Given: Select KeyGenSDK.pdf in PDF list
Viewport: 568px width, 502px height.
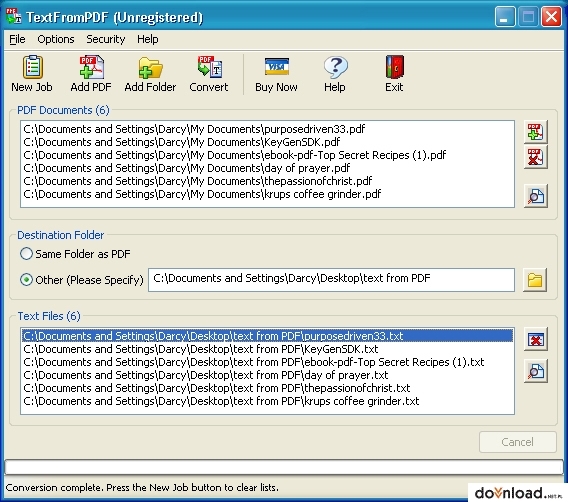Looking at the screenshot, I should click(x=267, y=142).
